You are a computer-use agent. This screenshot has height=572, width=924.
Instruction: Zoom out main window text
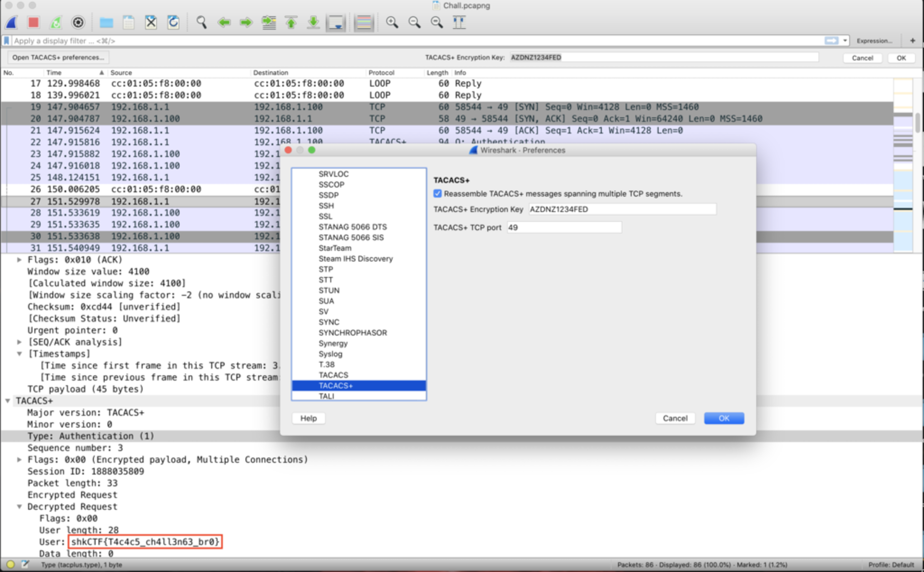pyautogui.click(x=414, y=22)
